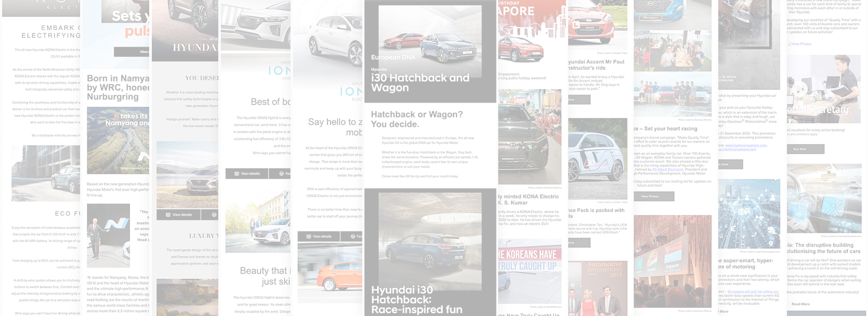Click View details below the Santa Fe lakeside photo
The width and height of the screenshot is (868, 316).
(x=179, y=215)
